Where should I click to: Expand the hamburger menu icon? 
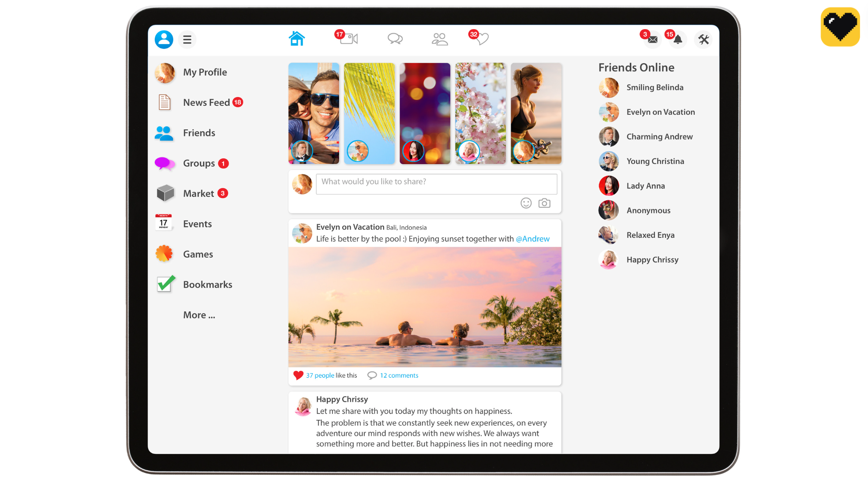click(187, 39)
